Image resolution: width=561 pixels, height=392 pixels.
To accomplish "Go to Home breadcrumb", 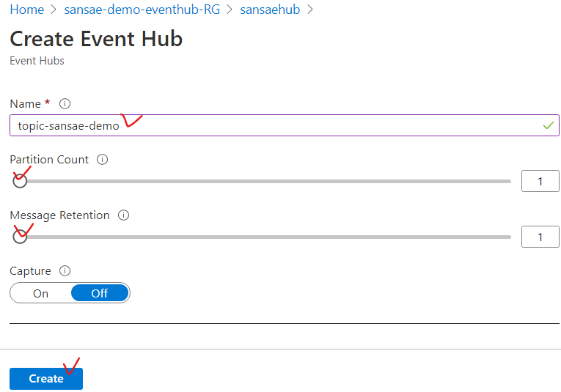I will (x=26, y=10).
